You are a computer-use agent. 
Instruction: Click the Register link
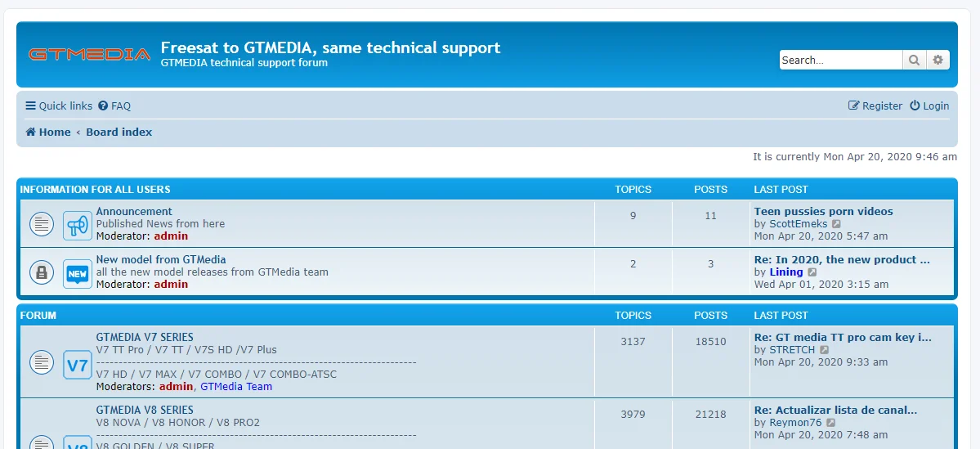point(875,106)
